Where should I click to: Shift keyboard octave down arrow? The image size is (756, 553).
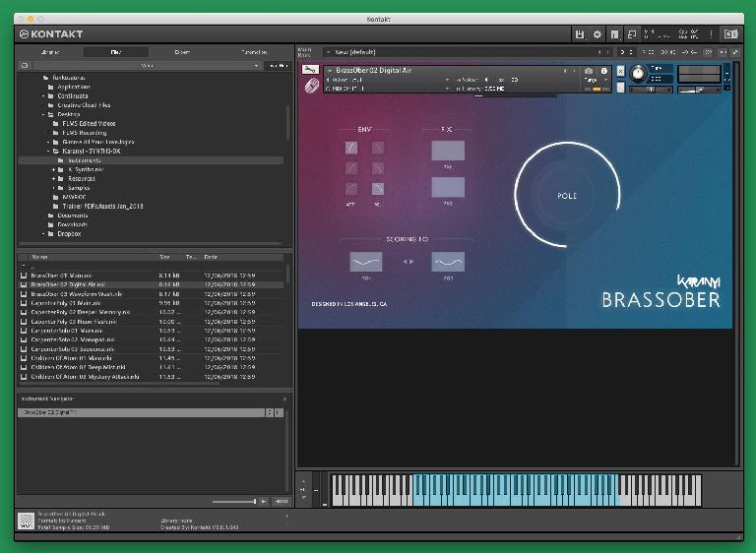coord(303,498)
